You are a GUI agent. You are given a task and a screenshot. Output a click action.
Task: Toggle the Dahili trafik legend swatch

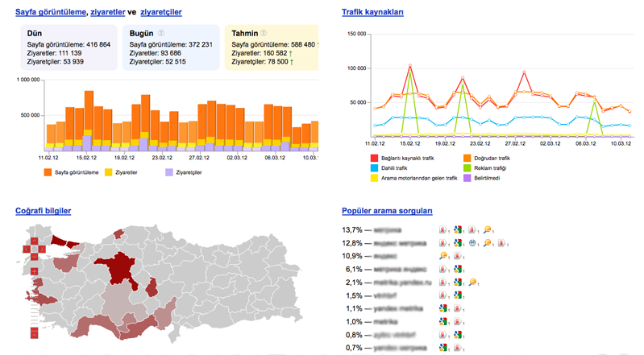[374, 168]
